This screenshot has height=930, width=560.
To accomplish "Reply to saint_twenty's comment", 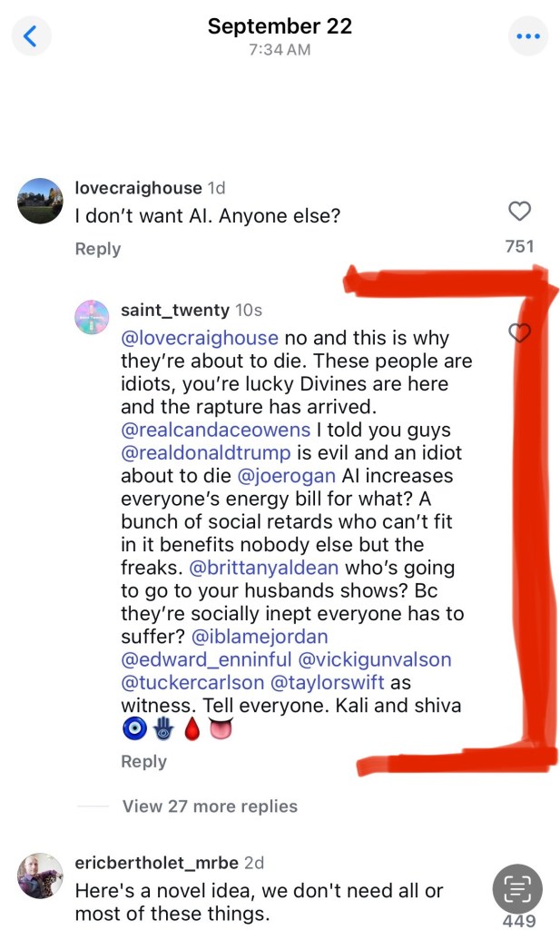I will pos(143,761).
